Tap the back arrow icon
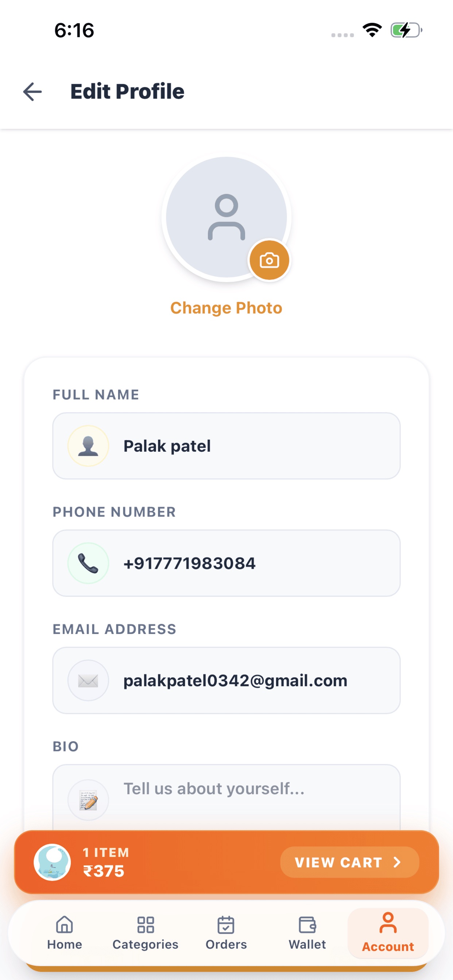This screenshot has width=453, height=980. (x=32, y=92)
